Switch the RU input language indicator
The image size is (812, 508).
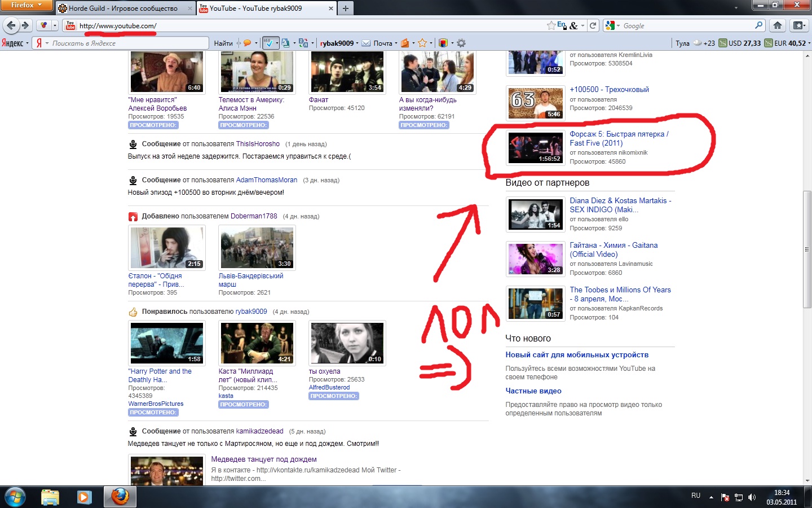click(696, 496)
